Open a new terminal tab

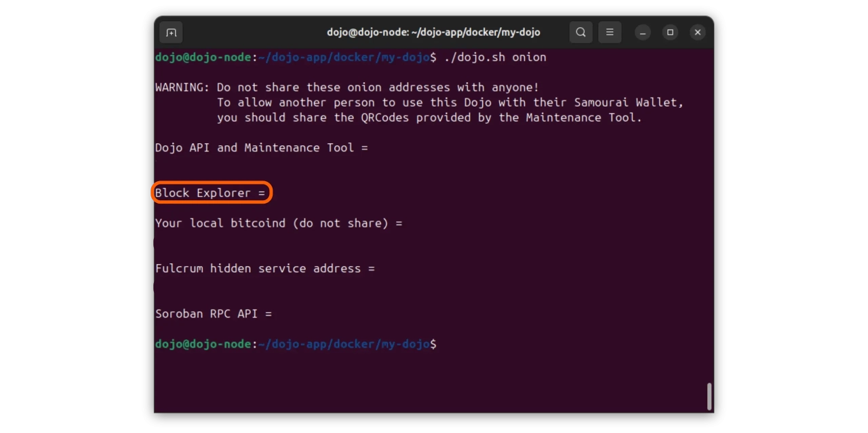click(x=171, y=33)
